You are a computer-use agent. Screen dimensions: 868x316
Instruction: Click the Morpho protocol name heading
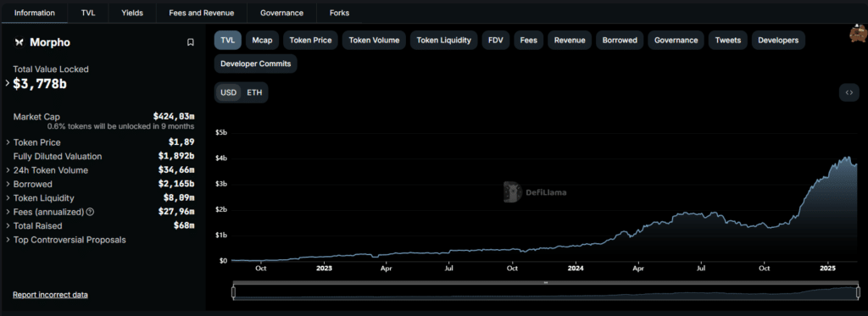coord(50,42)
